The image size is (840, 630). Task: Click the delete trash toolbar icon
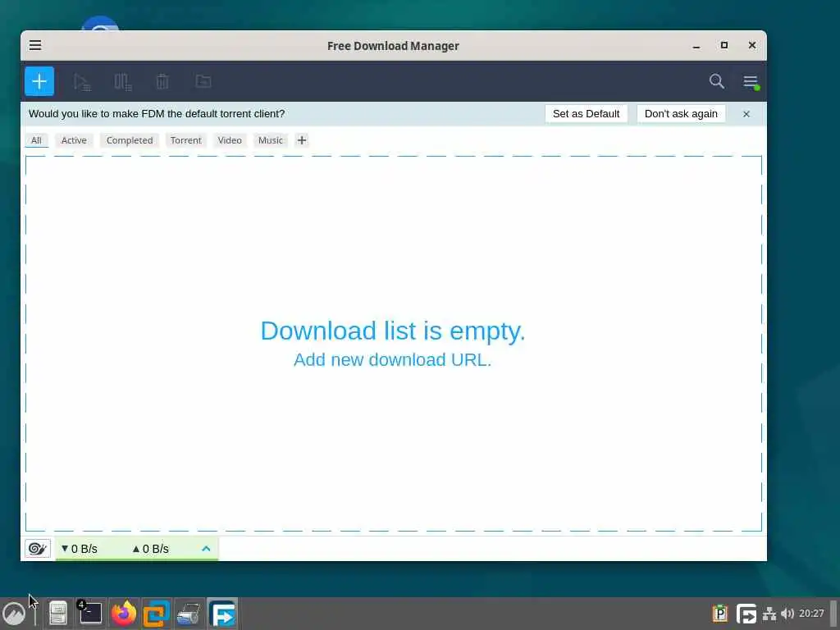click(162, 82)
